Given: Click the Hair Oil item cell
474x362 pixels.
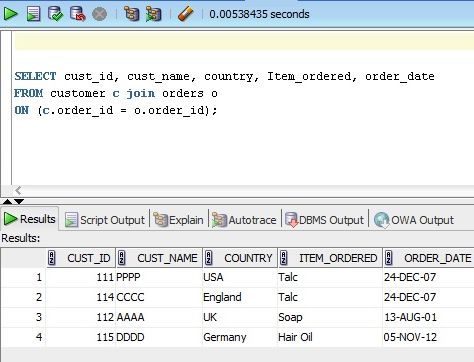Looking at the screenshot, I should (x=330, y=337).
